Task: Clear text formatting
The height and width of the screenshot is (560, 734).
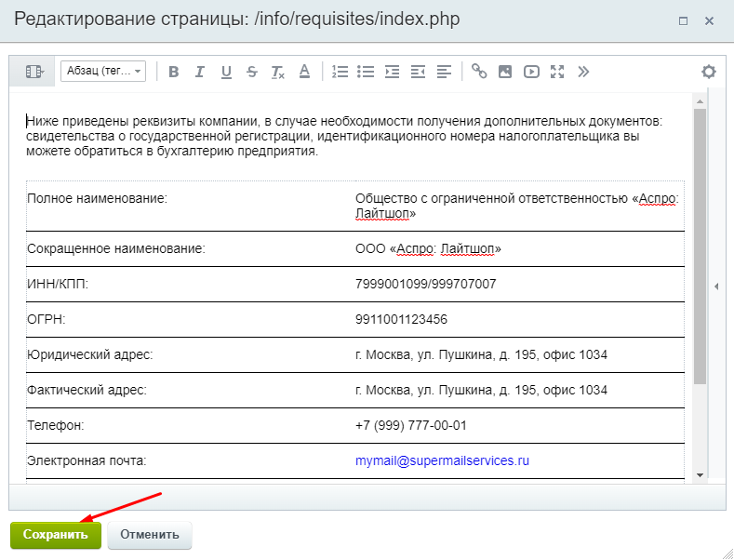Action: (278, 72)
